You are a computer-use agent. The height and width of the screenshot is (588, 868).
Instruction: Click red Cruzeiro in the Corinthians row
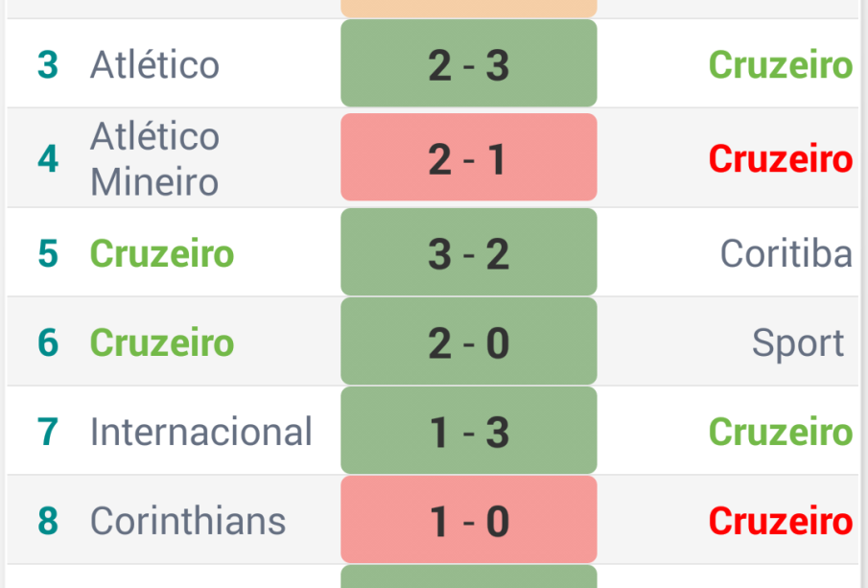pyautogui.click(x=780, y=521)
